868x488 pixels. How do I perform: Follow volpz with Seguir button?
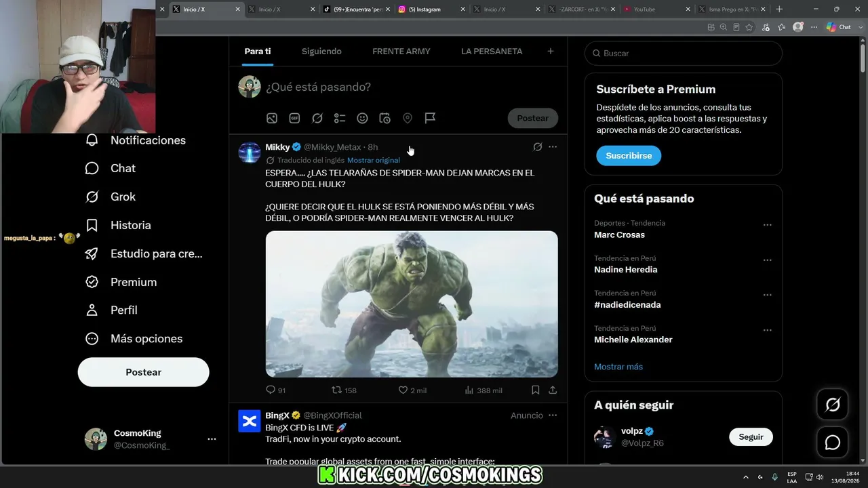tap(751, 437)
